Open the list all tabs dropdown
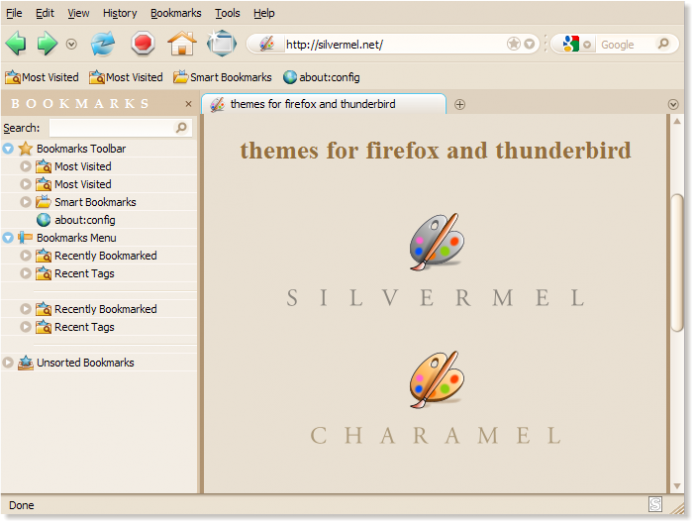 tap(673, 104)
